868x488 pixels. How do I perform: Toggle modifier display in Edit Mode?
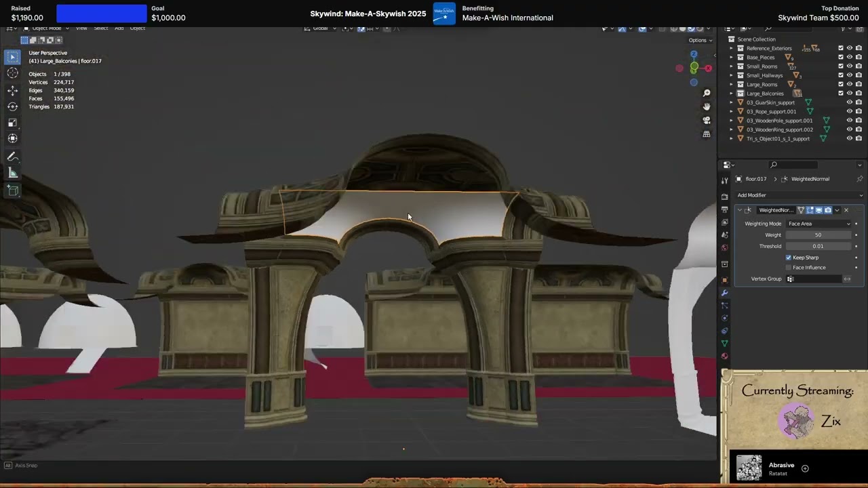coord(810,210)
